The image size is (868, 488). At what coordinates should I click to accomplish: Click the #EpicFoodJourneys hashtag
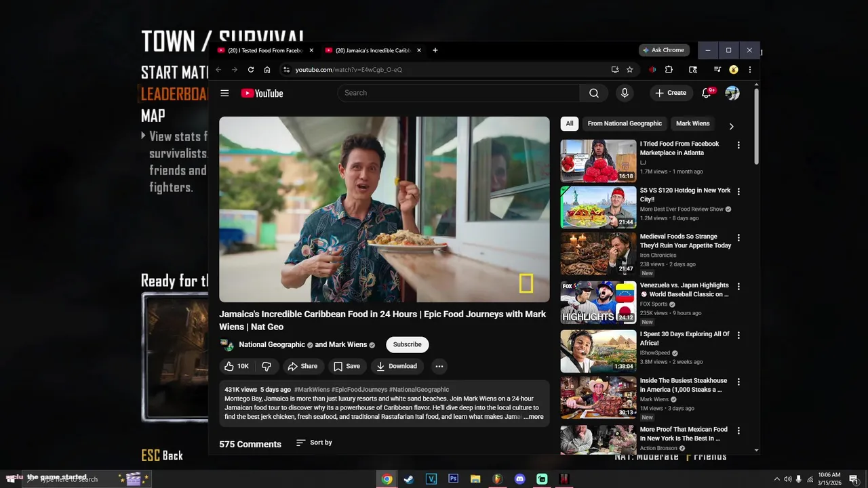click(x=359, y=390)
